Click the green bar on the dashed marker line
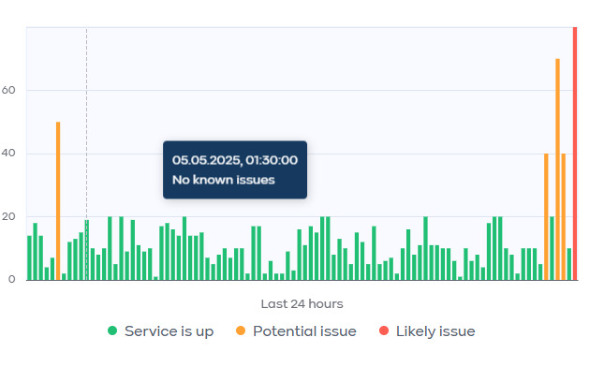This screenshot has width=604, height=367. (87, 250)
